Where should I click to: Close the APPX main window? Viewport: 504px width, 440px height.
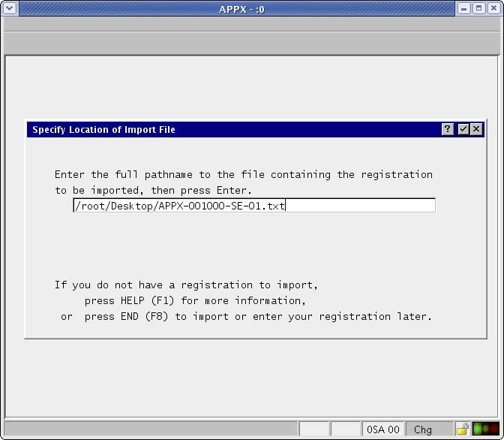[x=493, y=8]
